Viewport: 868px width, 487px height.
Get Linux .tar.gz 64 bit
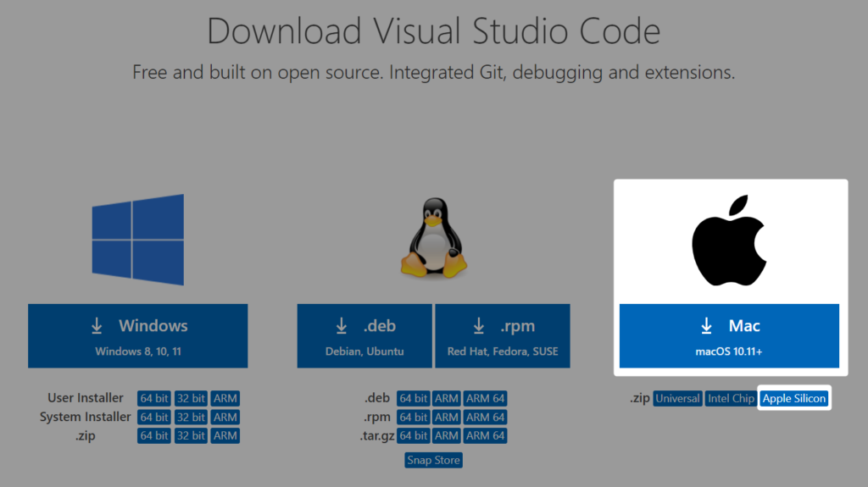414,436
